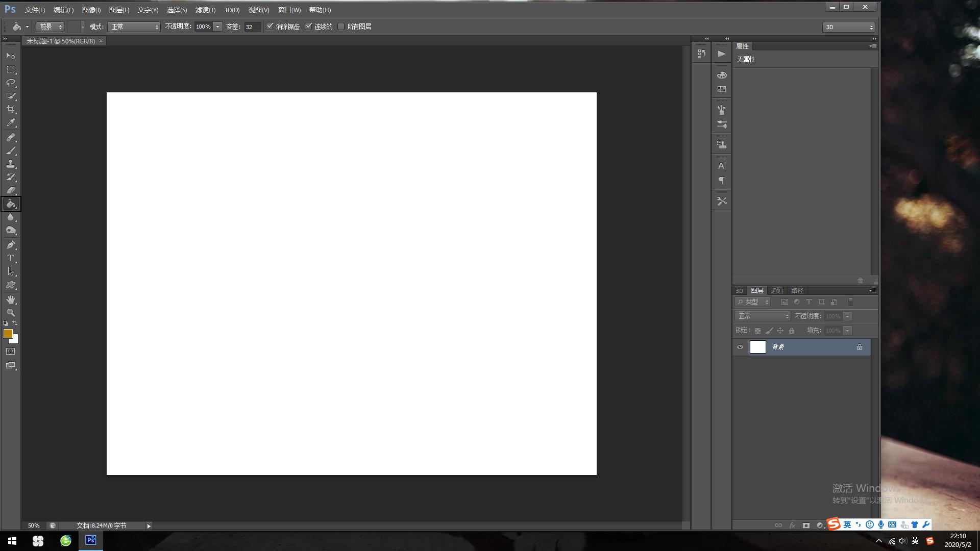Select the Horizontal Type tool
The height and width of the screenshot is (551, 980).
click(x=11, y=258)
